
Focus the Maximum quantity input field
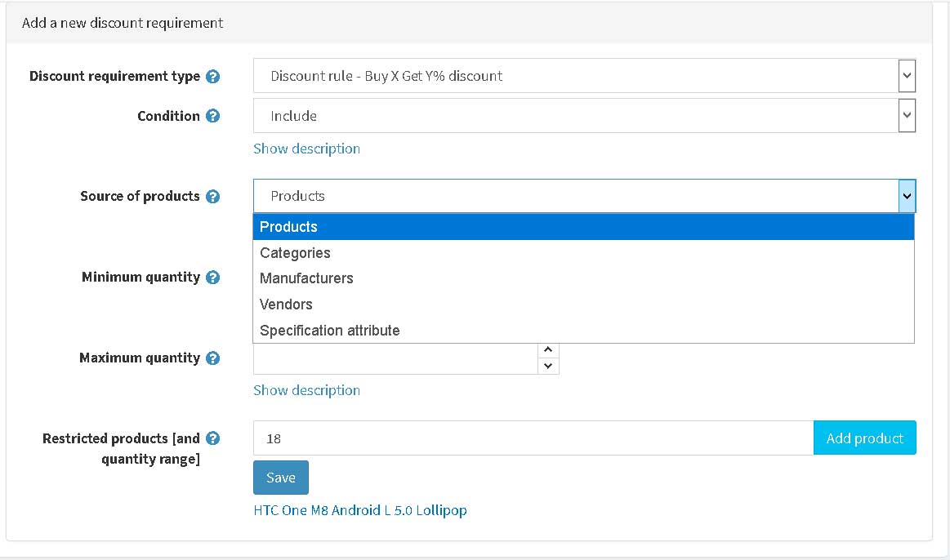[x=395, y=358]
